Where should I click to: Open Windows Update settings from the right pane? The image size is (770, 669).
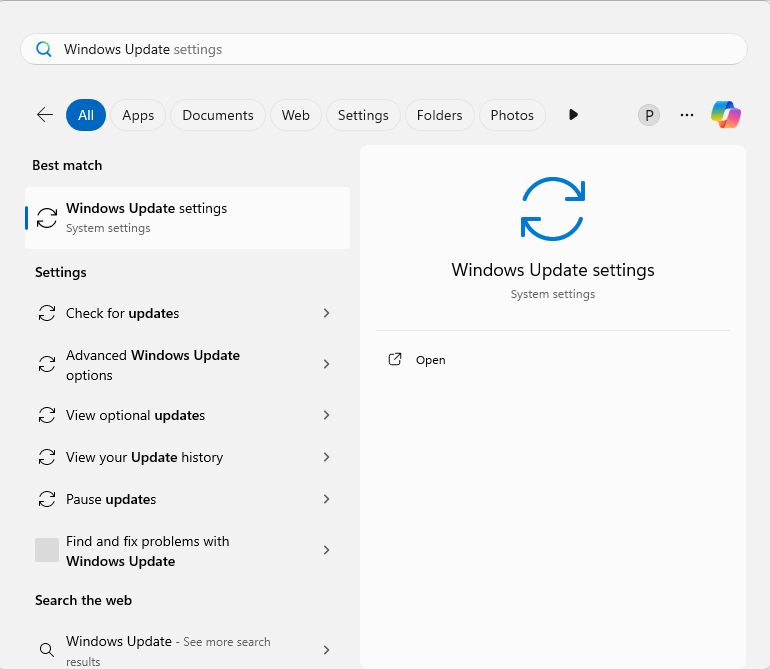(x=431, y=360)
